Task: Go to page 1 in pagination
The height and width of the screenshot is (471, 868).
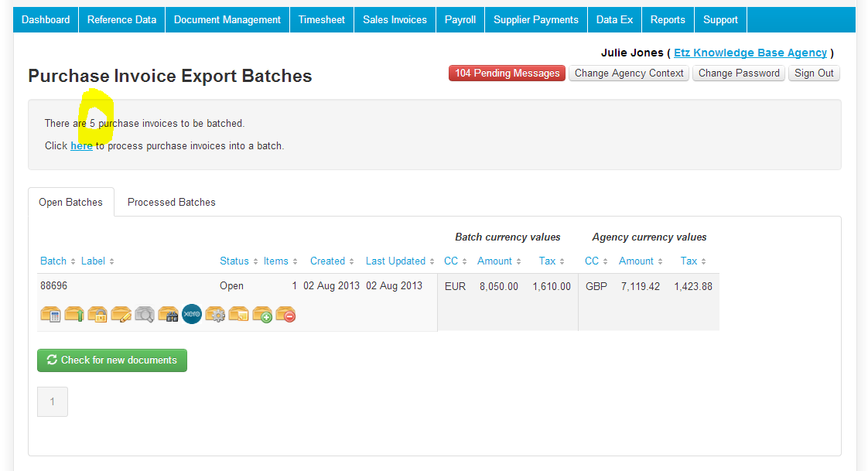Action: click(x=53, y=402)
